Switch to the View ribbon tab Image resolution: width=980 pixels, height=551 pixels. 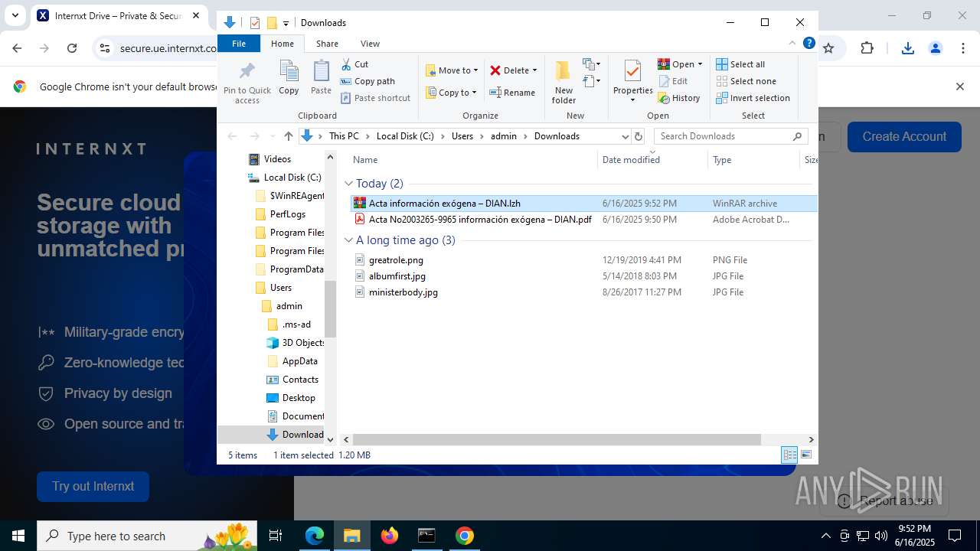point(370,44)
